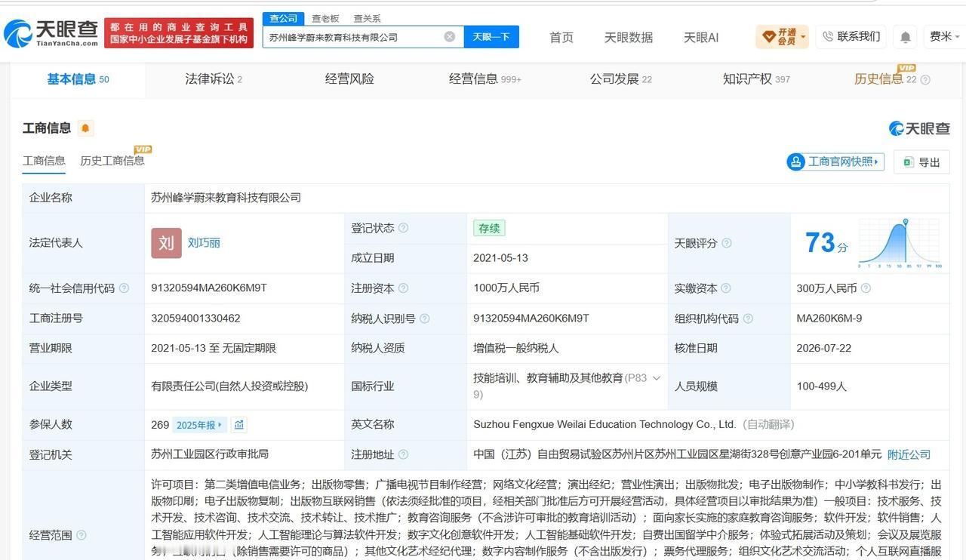Open notifications bell icon

[905, 37]
